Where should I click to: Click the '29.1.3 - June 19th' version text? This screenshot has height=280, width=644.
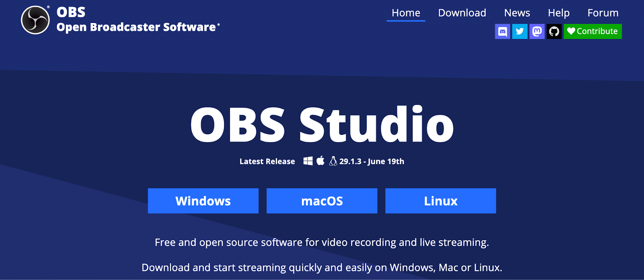coord(372,161)
